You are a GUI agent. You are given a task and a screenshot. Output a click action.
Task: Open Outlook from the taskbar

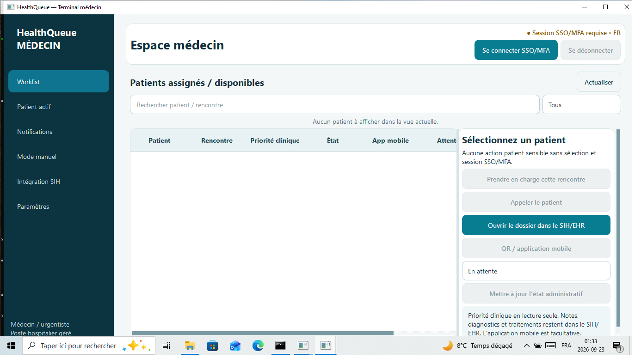[x=235, y=346]
